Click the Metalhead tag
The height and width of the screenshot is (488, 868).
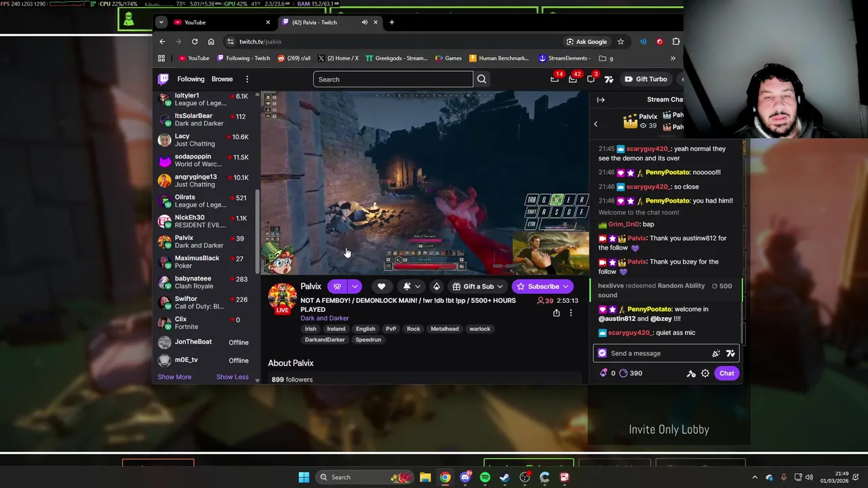tap(445, 329)
